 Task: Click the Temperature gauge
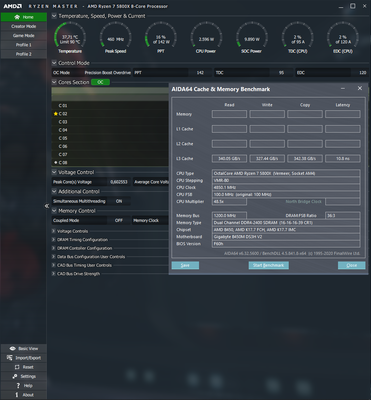[x=70, y=38]
